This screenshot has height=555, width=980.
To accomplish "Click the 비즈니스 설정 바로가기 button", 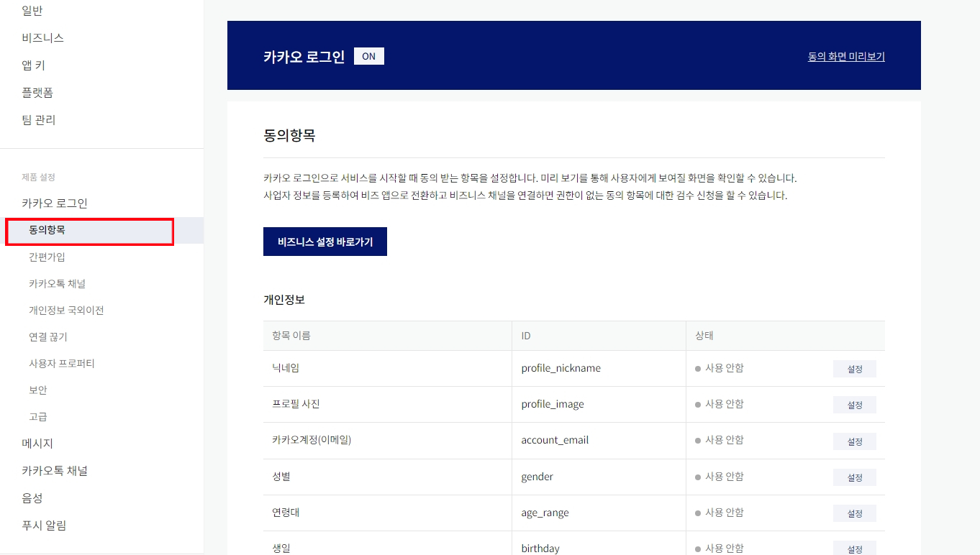I will pyautogui.click(x=325, y=242).
